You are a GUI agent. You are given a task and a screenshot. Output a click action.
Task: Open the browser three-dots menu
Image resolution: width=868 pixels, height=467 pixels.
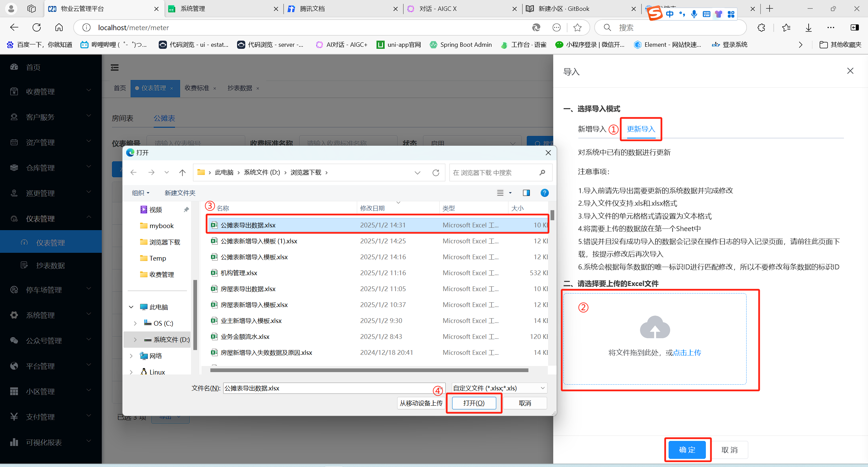[x=831, y=27]
